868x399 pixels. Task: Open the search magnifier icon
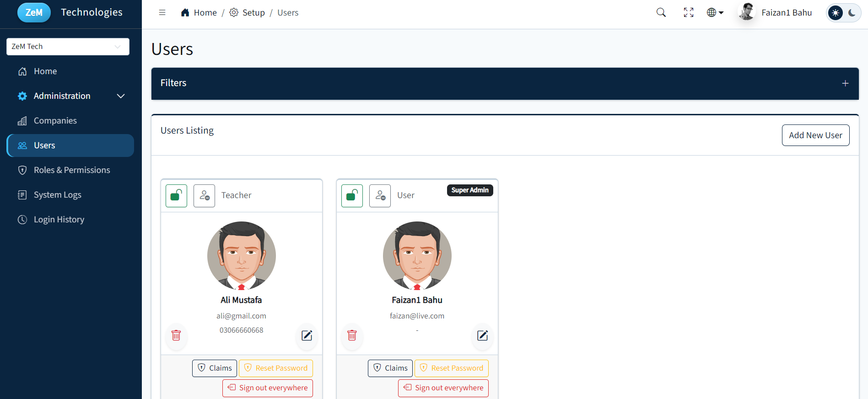[661, 12]
